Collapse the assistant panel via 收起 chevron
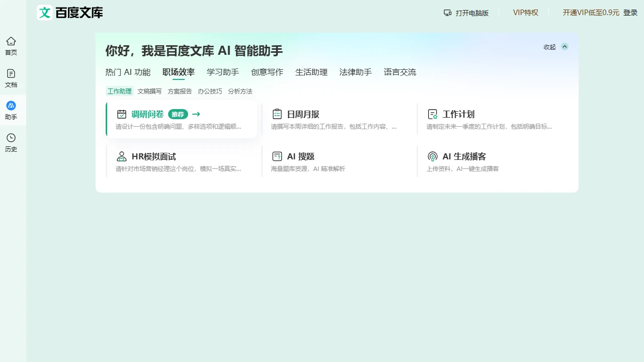Viewport: 644px width, 362px height. (x=564, y=46)
